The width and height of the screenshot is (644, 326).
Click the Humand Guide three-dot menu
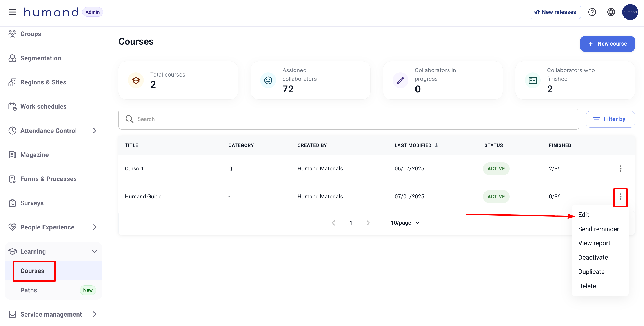pos(620,197)
